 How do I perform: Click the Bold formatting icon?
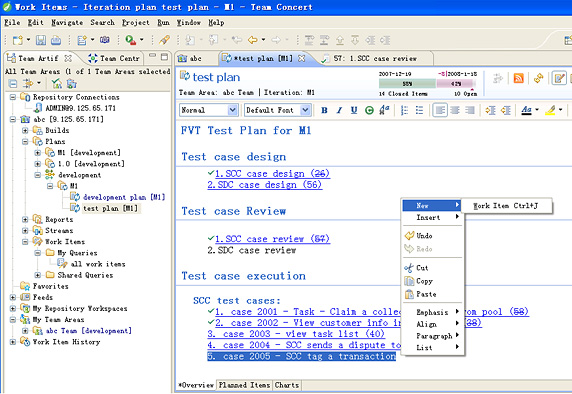click(x=324, y=110)
